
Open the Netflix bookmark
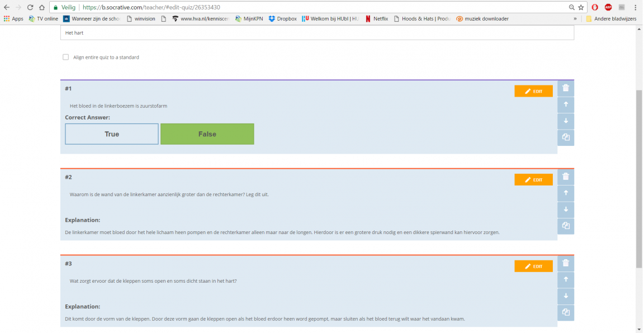click(376, 18)
